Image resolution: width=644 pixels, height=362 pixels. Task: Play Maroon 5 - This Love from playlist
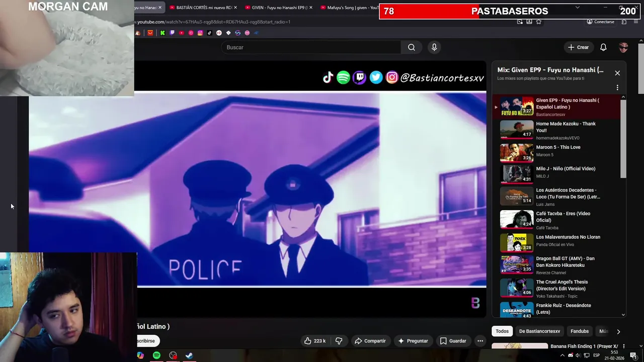(x=558, y=152)
